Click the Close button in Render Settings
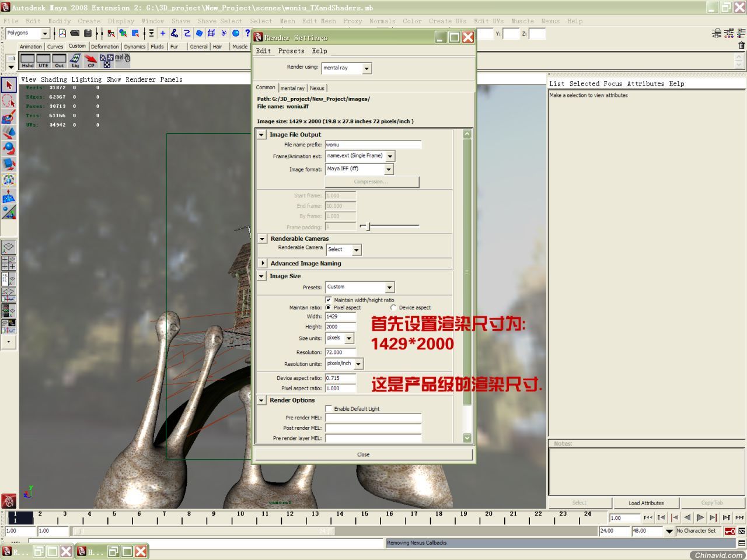The image size is (747, 560). coord(363,454)
